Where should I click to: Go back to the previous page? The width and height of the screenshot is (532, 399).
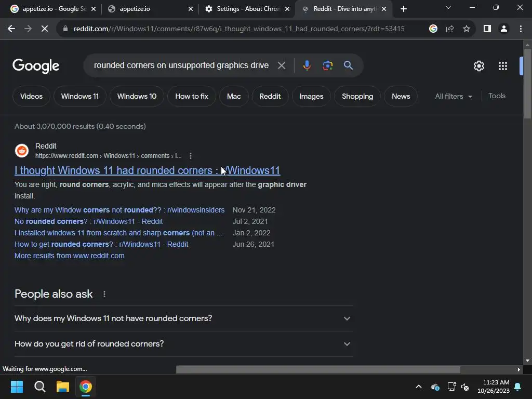click(11, 29)
